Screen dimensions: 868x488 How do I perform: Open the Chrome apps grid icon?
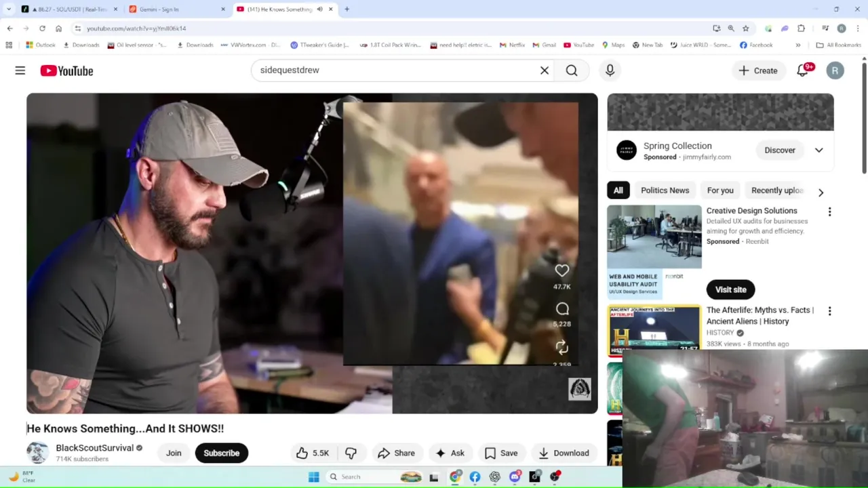(9, 45)
